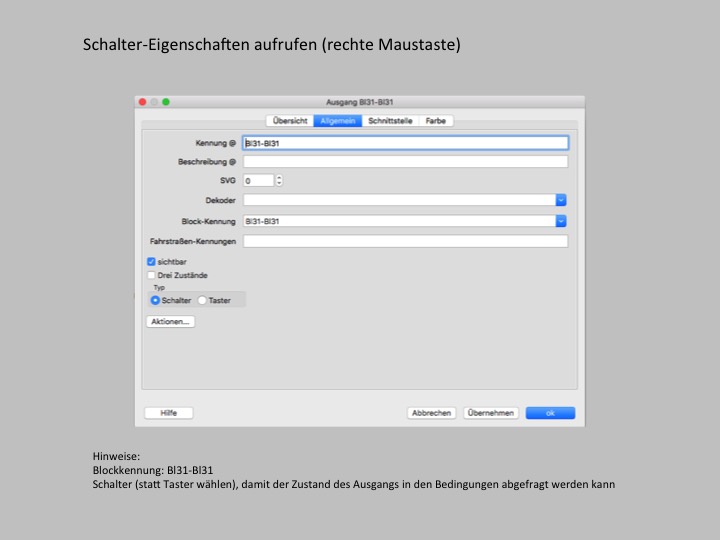The width and height of the screenshot is (720, 540).
Task: Increase the SVG value with stepper arrow
Action: (x=279, y=178)
